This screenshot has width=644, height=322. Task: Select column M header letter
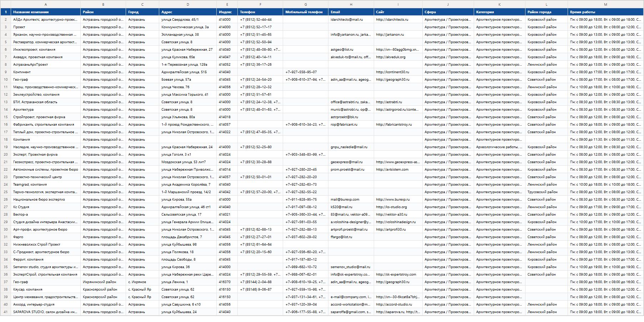pos(605,4)
